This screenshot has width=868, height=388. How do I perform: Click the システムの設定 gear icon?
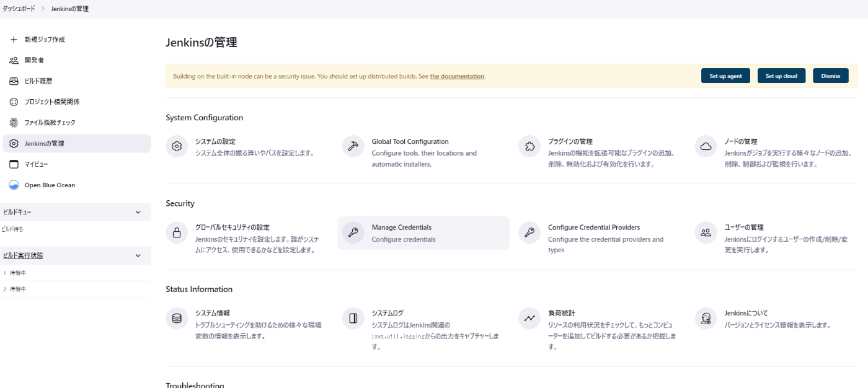(177, 146)
